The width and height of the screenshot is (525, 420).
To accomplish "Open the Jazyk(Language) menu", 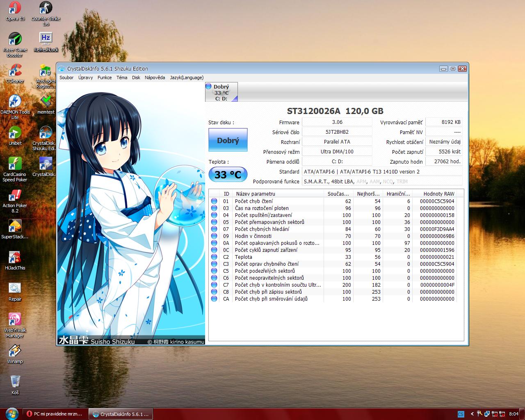I will [x=187, y=78].
